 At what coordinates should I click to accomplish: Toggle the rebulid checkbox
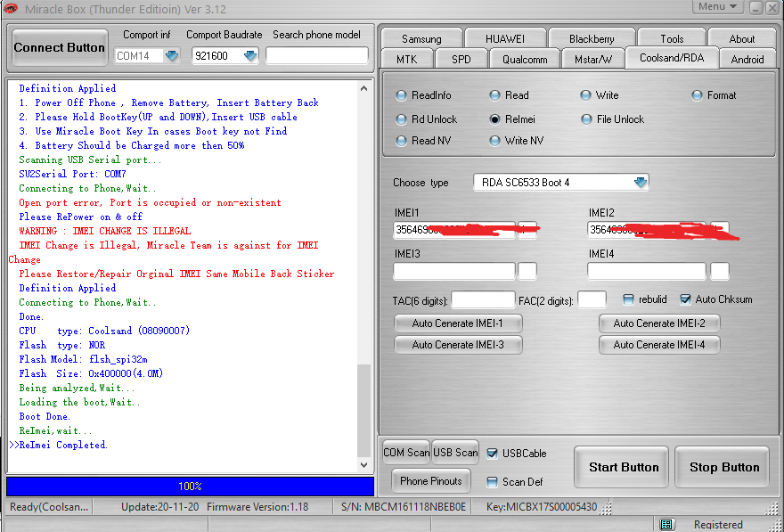pyautogui.click(x=628, y=299)
